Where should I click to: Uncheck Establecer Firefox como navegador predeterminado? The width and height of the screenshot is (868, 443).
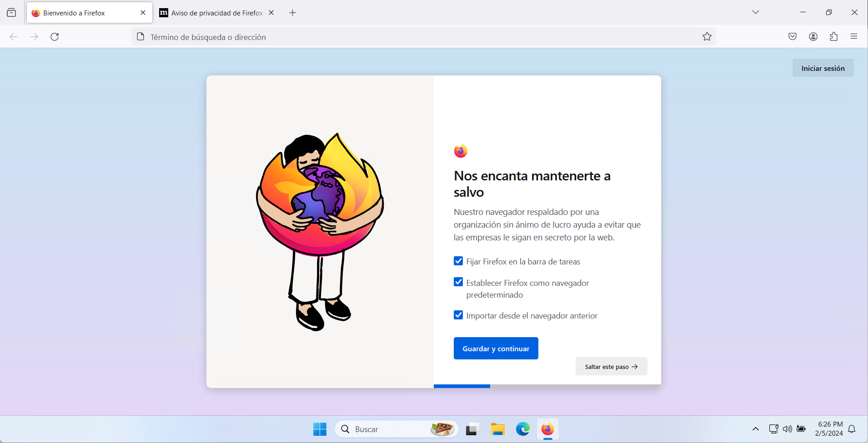click(458, 282)
